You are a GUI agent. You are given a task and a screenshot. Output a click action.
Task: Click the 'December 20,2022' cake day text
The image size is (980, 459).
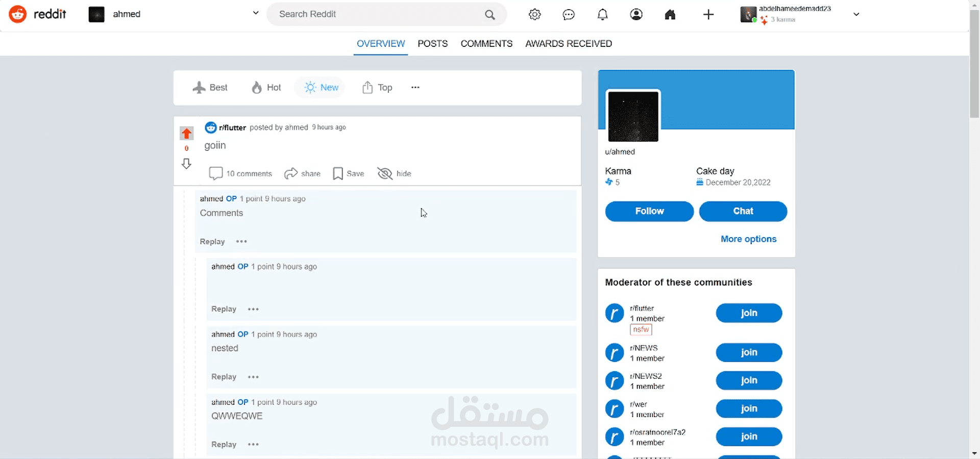click(x=738, y=183)
